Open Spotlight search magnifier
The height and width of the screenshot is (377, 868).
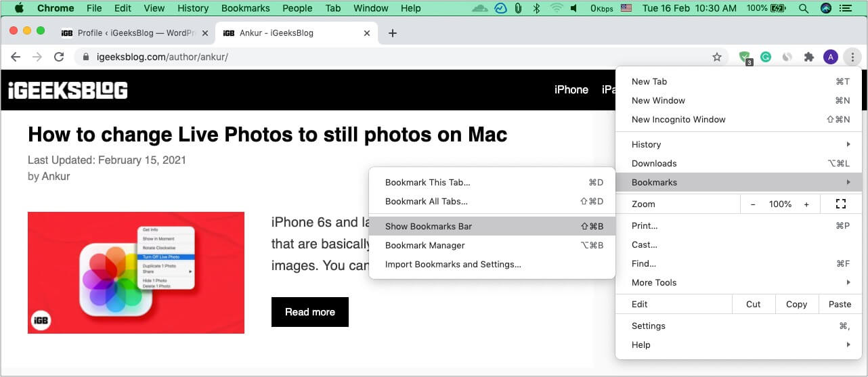(x=804, y=8)
